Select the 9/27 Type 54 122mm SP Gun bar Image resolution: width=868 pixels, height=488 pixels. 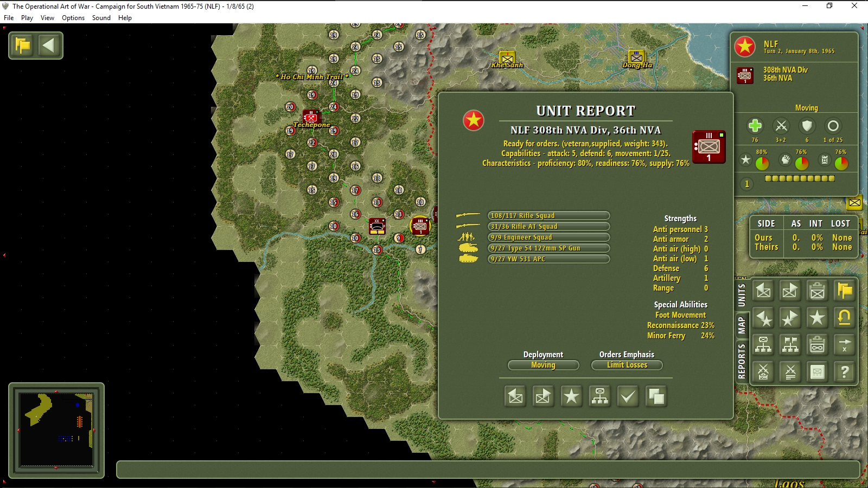coord(548,248)
